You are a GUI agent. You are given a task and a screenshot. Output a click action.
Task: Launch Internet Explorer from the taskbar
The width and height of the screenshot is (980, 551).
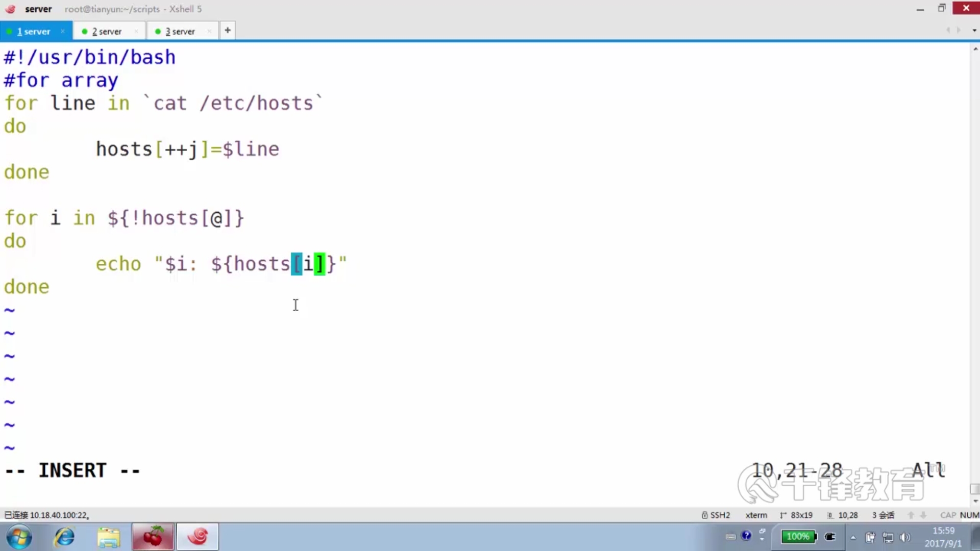point(64,537)
